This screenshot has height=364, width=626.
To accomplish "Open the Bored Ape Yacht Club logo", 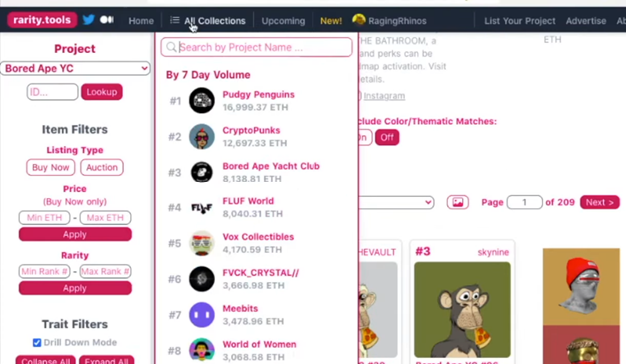I will tap(202, 172).
